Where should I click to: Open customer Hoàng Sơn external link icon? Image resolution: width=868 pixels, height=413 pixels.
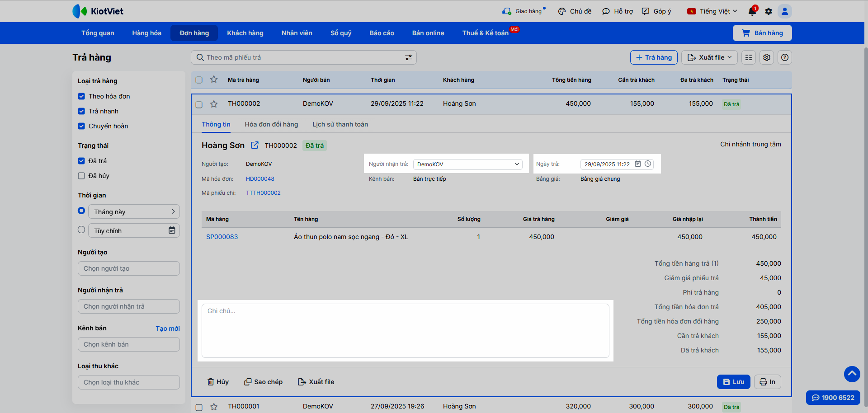(255, 145)
